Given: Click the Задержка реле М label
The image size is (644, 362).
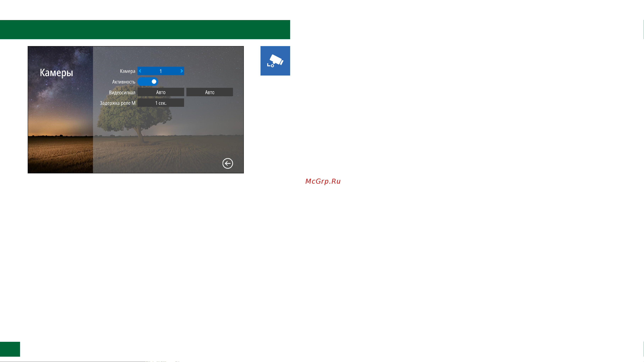Looking at the screenshot, I should [x=117, y=103].
